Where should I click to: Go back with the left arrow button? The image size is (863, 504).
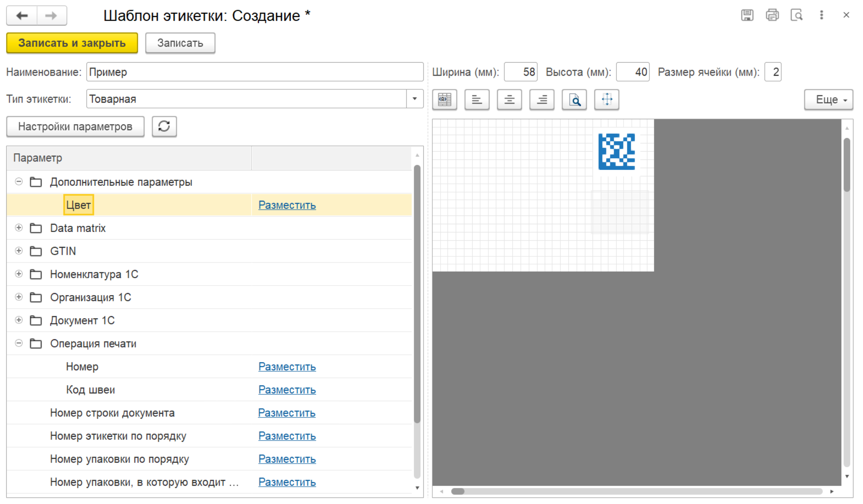pos(22,16)
